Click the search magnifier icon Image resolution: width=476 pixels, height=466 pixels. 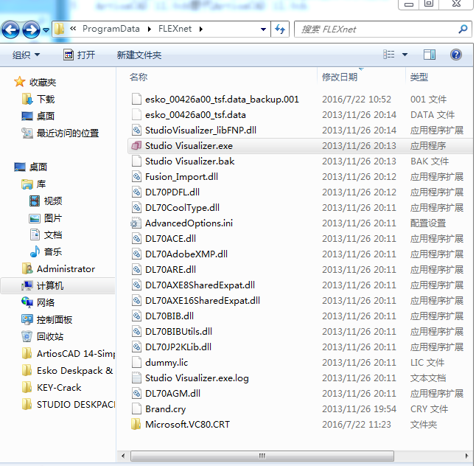pyautogui.click(x=463, y=29)
